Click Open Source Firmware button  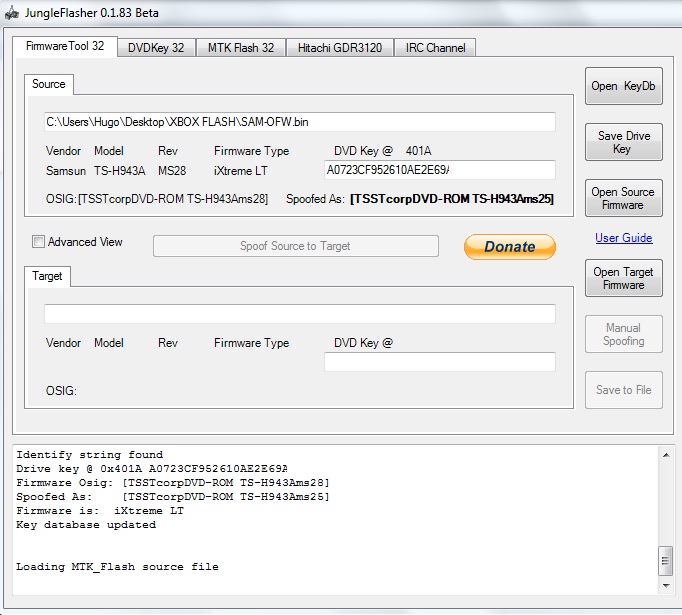click(x=623, y=198)
